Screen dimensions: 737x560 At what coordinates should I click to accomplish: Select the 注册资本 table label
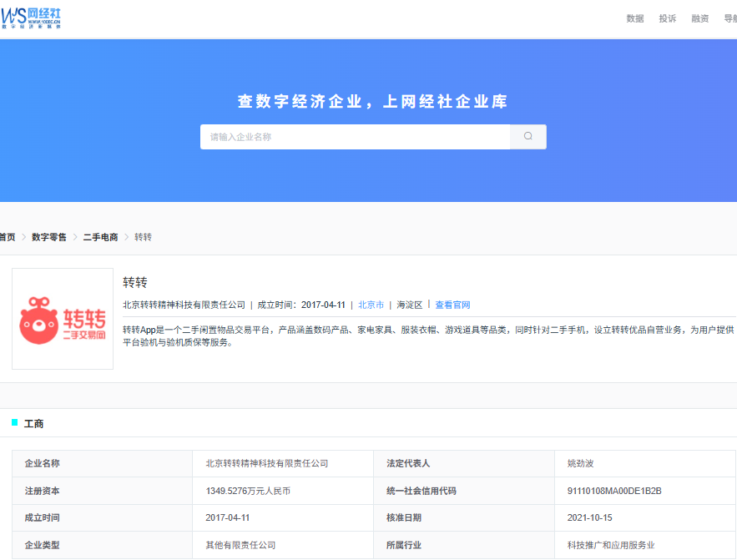(x=43, y=491)
